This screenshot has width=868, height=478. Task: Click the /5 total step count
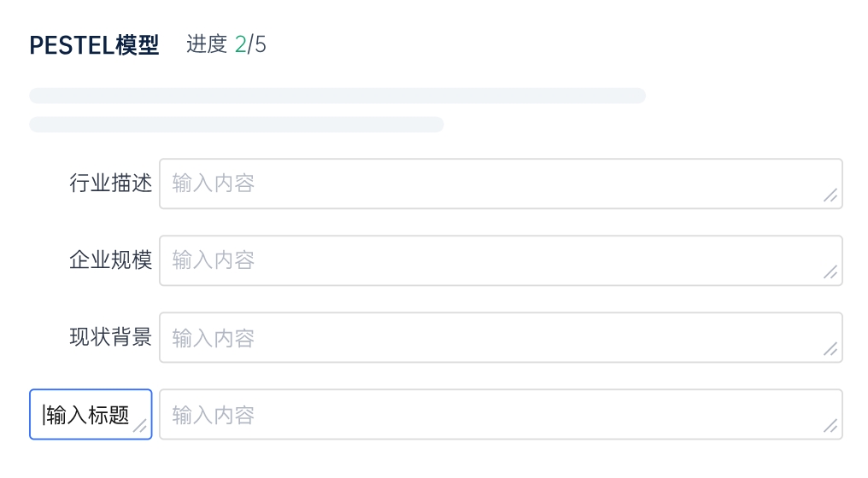(x=257, y=44)
